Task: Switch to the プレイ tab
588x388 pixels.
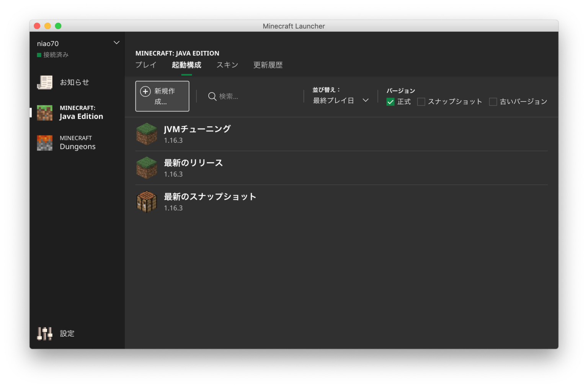Action: tap(146, 65)
